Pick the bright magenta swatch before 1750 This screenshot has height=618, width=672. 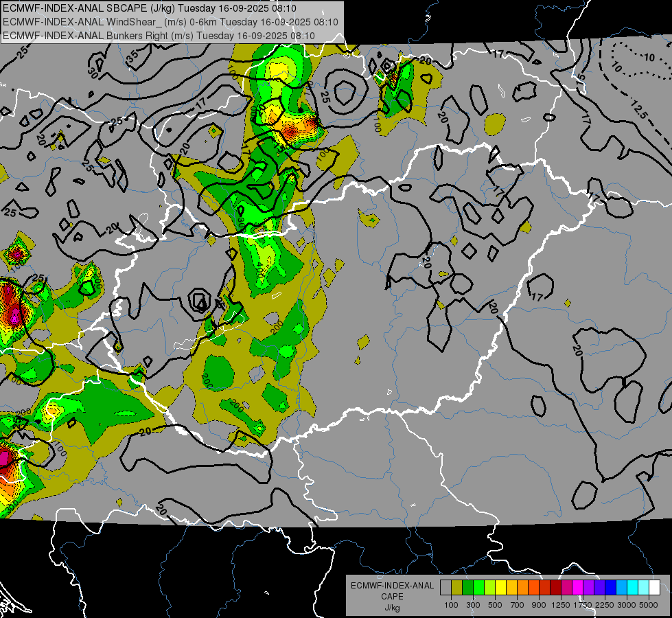pos(578,588)
